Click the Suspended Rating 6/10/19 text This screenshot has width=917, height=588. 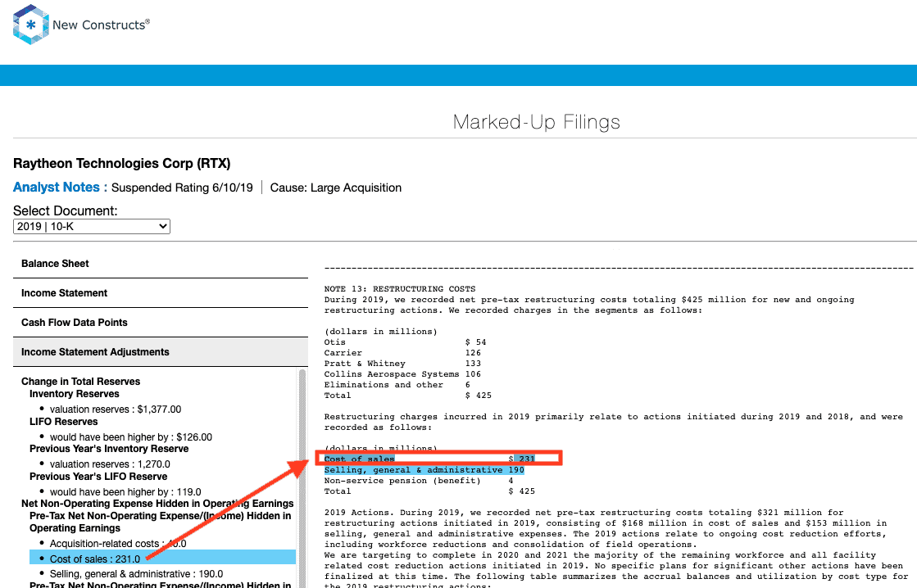[182, 188]
